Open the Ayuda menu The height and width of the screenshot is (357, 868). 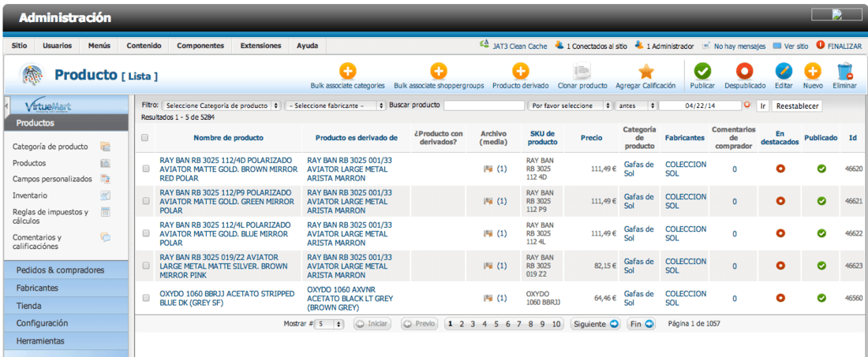click(x=307, y=46)
